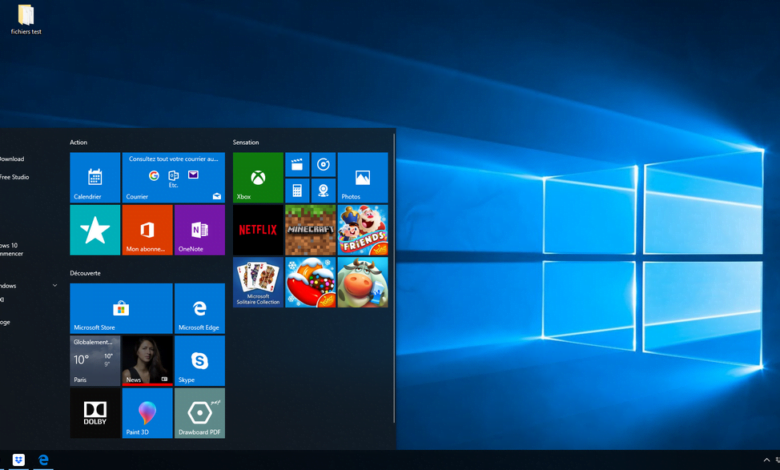Screen dimensions: 780x470
Task: Click the Sensation group header
Action: click(246, 142)
